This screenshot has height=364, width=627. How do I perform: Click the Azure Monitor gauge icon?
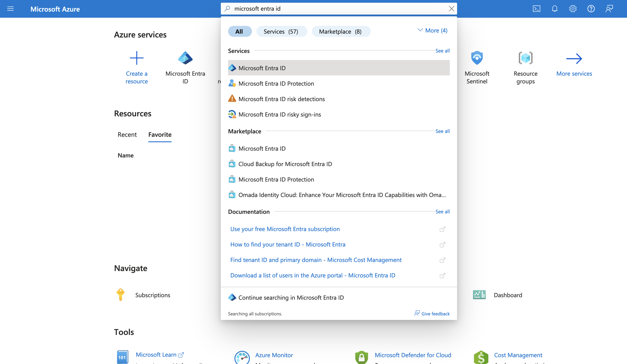point(242,358)
